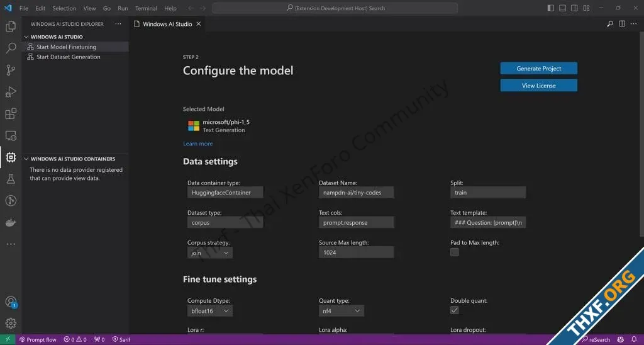The width and height of the screenshot is (644, 345).
Task: Toggle panel layout icon
Action: coord(563,8)
